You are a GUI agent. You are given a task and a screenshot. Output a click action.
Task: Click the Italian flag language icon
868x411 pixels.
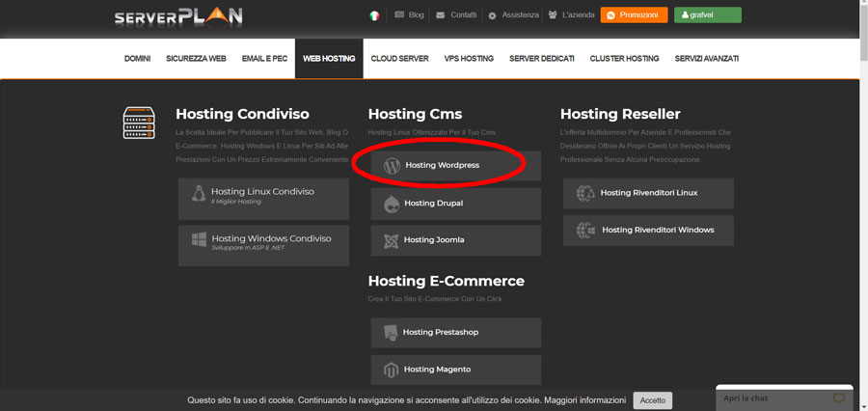(x=375, y=15)
